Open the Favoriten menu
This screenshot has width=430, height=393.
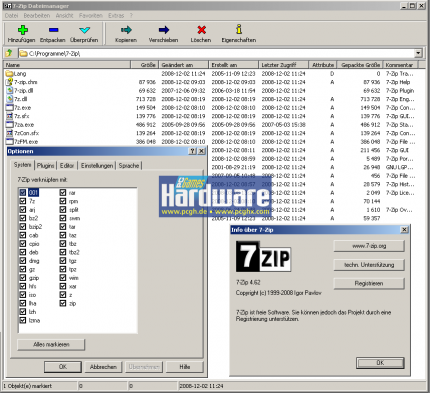click(x=91, y=16)
